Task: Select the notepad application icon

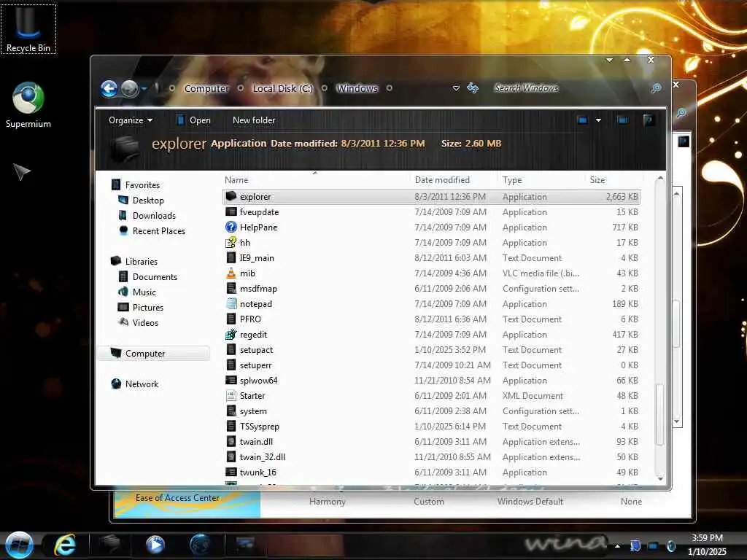Action: (231, 303)
